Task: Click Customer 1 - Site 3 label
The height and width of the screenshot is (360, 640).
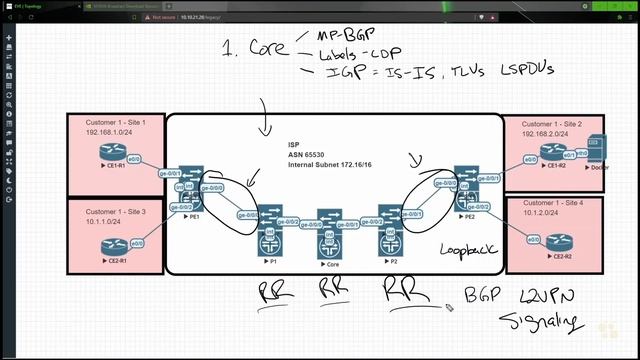Action: point(116,212)
